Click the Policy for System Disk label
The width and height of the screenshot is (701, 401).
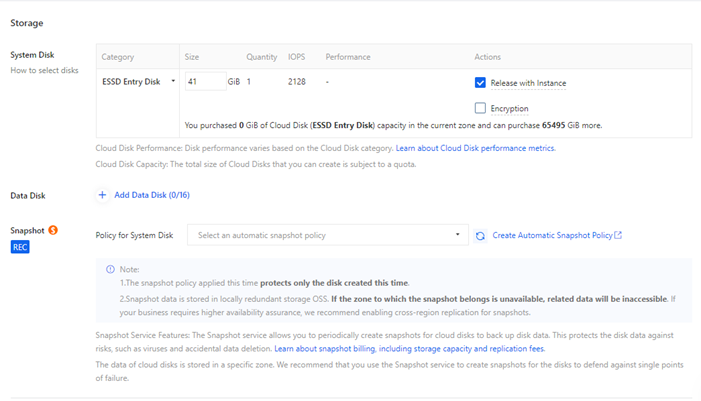pyautogui.click(x=134, y=235)
